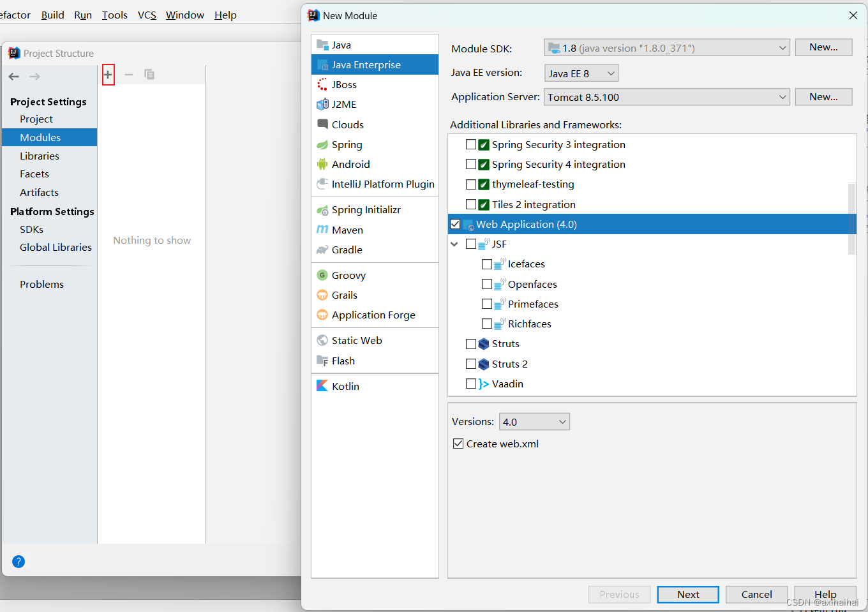
Task: Collapse the JSF tree node
Action: (454, 244)
